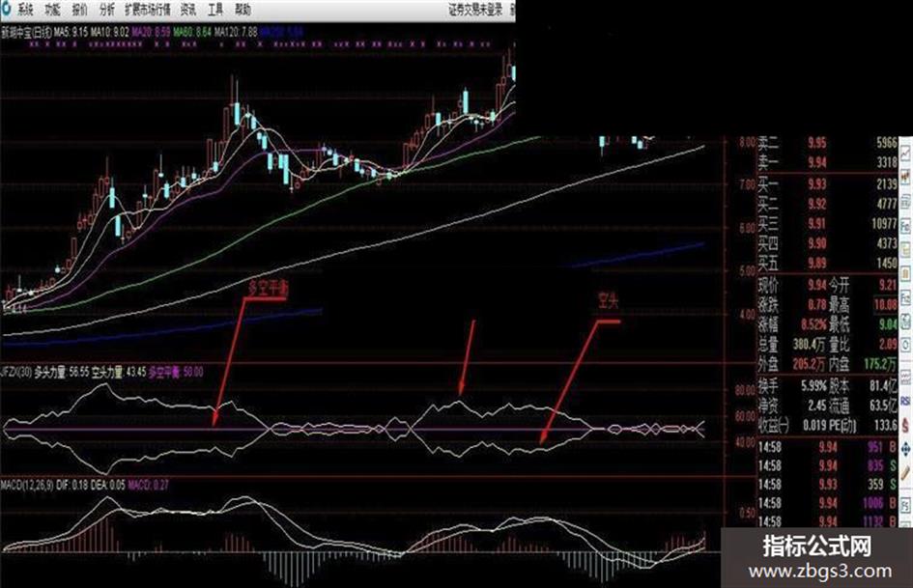Image resolution: width=913 pixels, height=588 pixels.
Task: Select the 买一 bid price 9.93 row
Action: (x=827, y=184)
